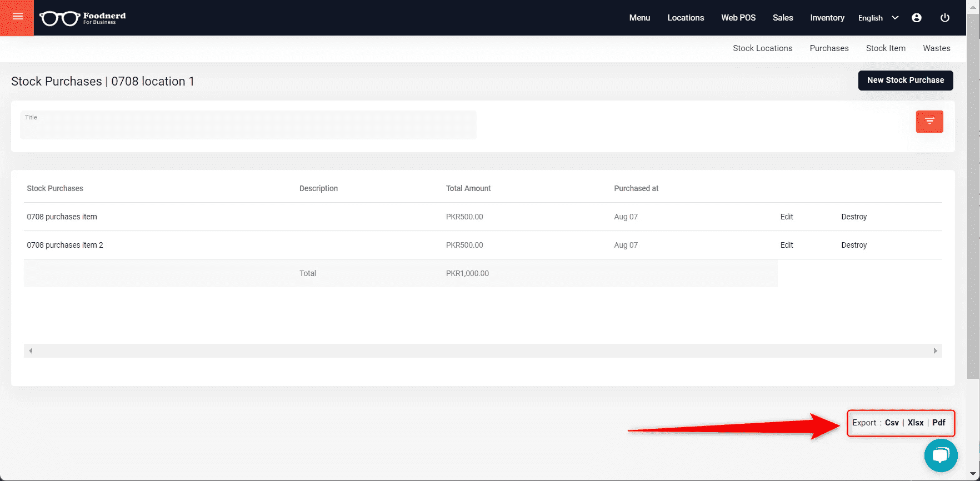The image size is (980, 481).
Task: Go to Stock Item sub-tab
Action: pyautogui.click(x=886, y=48)
